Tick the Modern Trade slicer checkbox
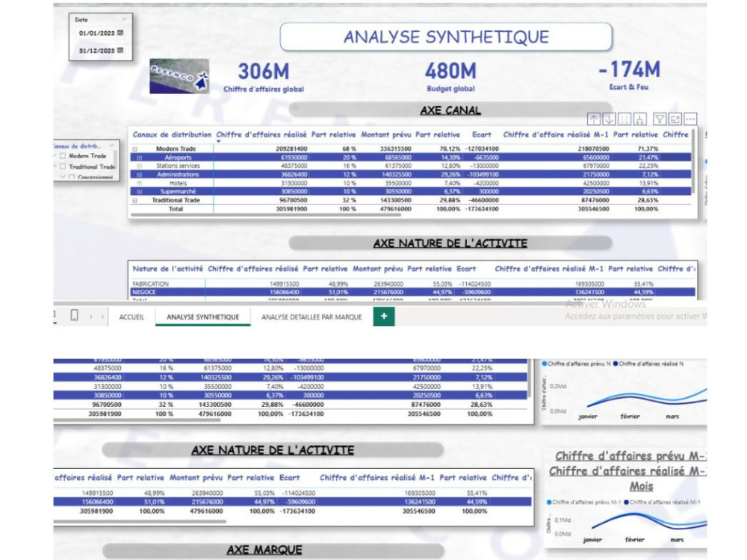 (x=63, y=156)
